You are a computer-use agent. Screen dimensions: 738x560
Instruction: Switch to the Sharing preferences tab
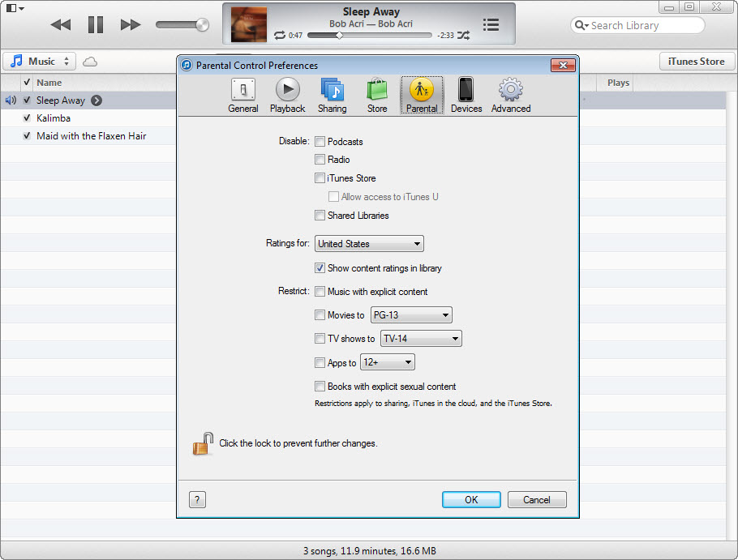(333, 96)
